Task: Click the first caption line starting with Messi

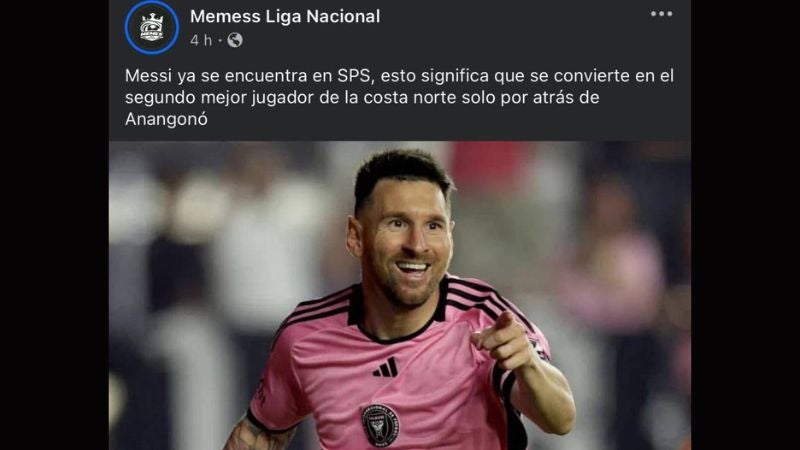Action: coord(399,76)
